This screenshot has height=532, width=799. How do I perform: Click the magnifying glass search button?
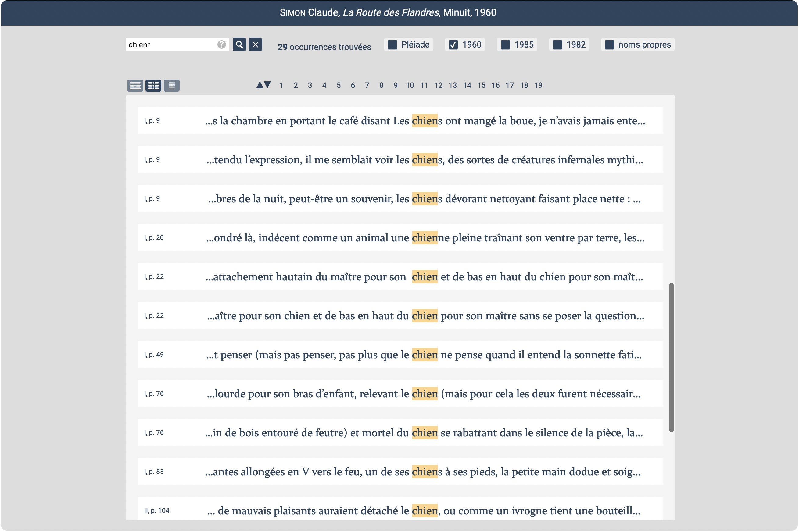(x=239, y=44)
